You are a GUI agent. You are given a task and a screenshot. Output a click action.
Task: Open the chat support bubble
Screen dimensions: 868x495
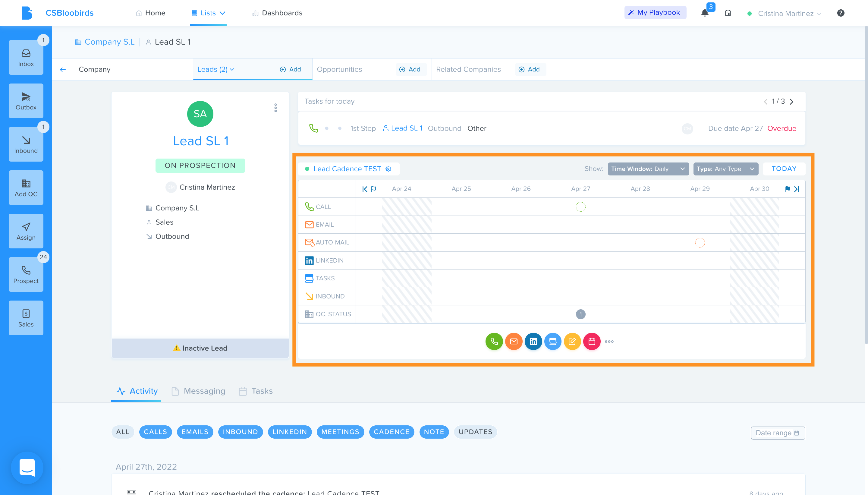pyautogui.click(x=27, y=468)
